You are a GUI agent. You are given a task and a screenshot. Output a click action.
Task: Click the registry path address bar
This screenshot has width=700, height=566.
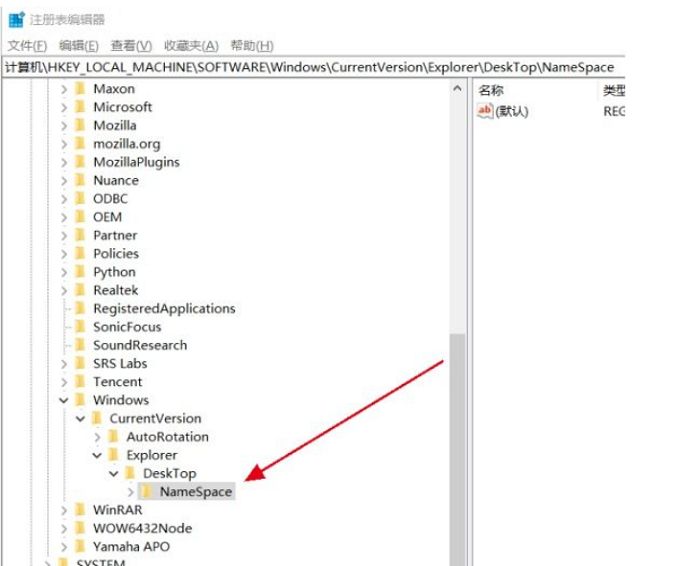[x=313, y=67]
